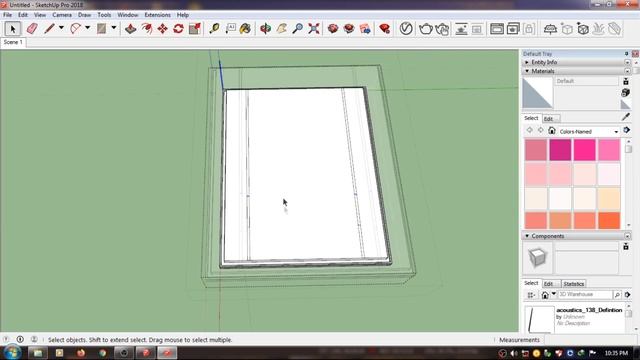Viewport: 640px width, 360px height.
Task: Click the 3D Warehouse search button
Action: tap(617, 295)
